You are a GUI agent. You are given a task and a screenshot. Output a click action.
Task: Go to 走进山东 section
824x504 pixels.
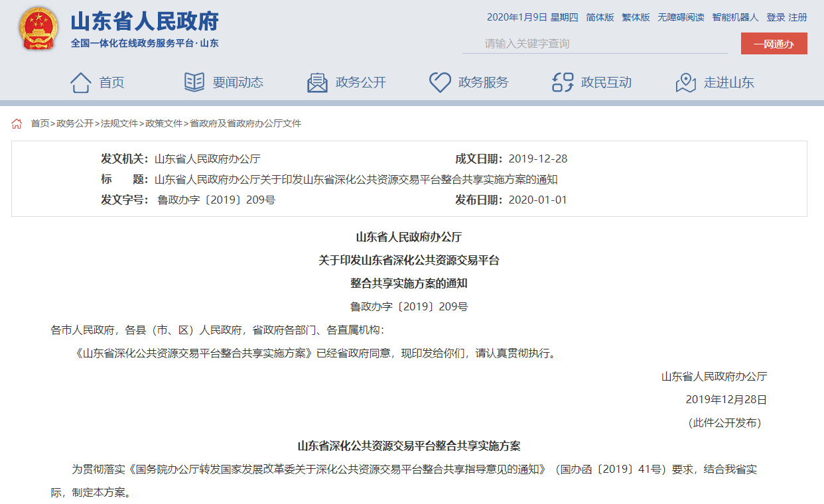pyautogui.click(x=728, y=83)
